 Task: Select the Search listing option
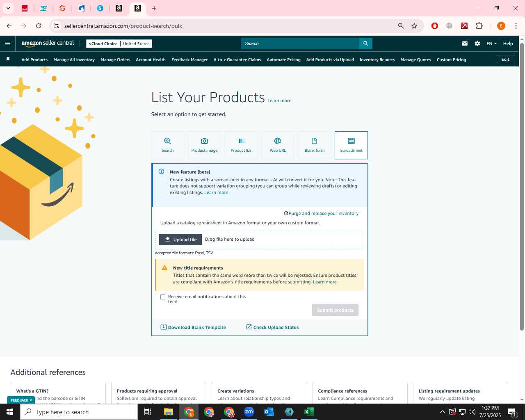(x=167, y=145)
